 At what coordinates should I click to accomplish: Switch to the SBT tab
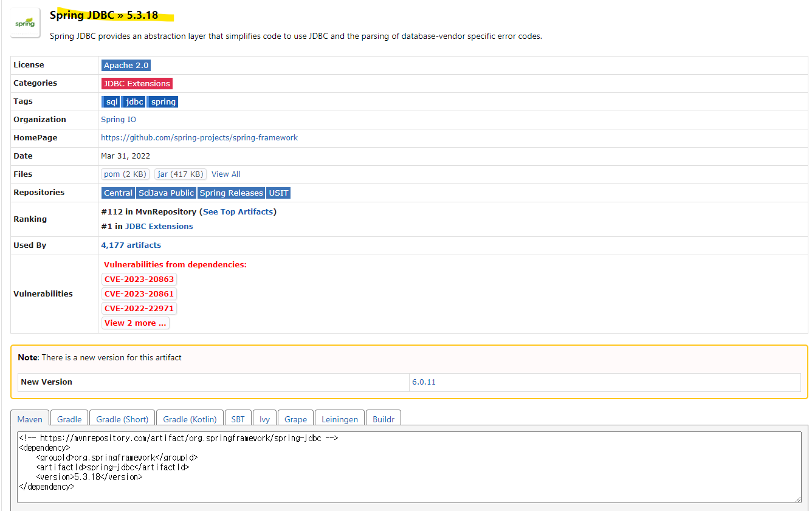tap(238, 419)
